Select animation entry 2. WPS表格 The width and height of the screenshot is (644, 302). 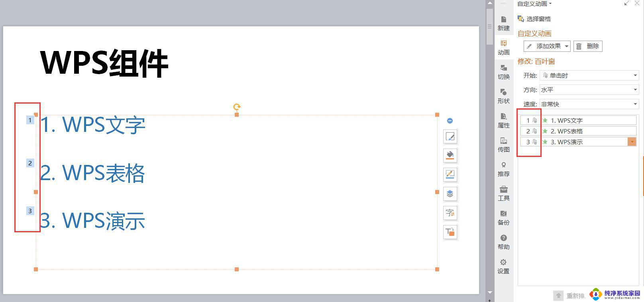tap(578, 131)
